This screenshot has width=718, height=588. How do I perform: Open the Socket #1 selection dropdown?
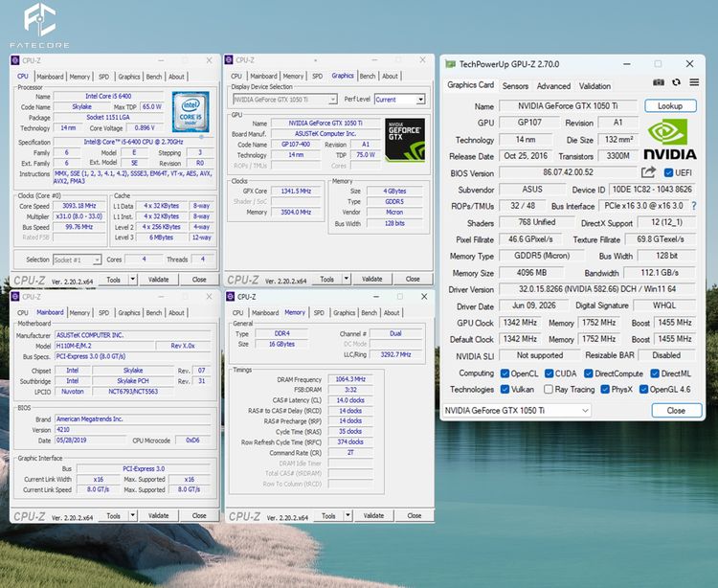77,260
